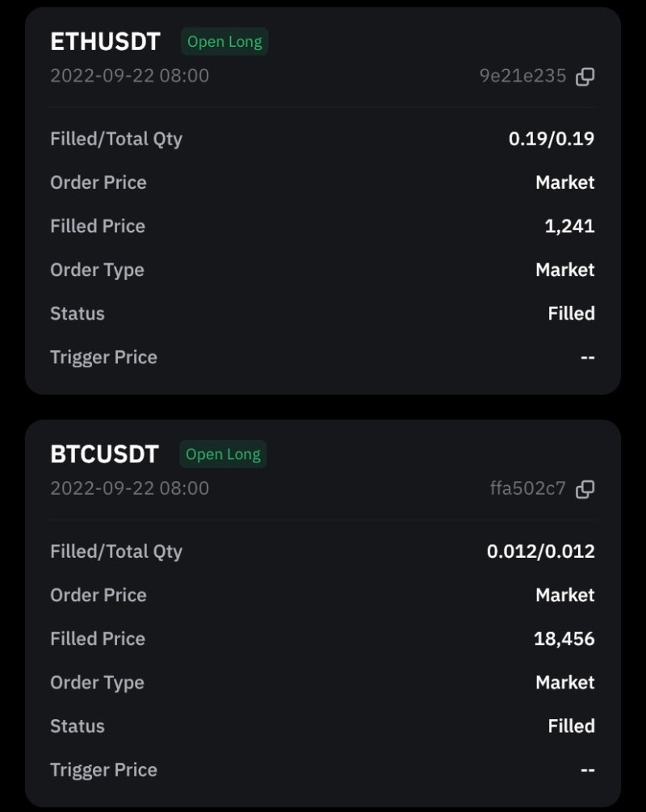Tap the ETHUSDT Status Filled value

click(x=571, y=313)
